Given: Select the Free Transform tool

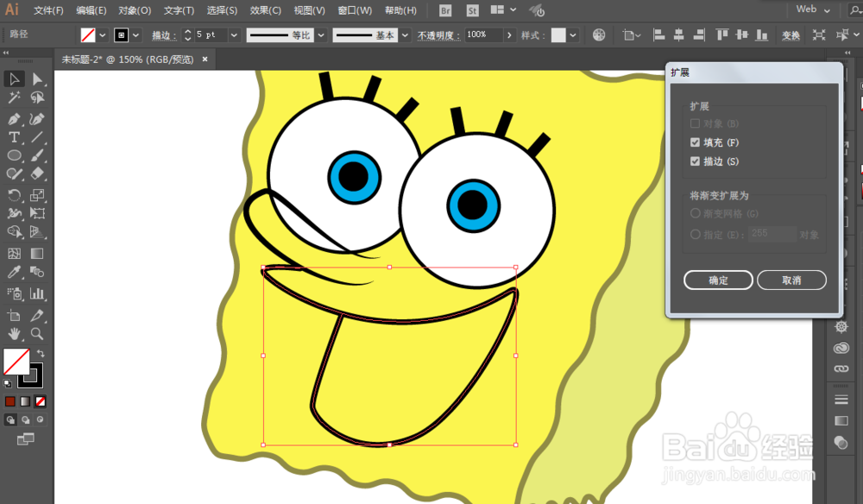Looking at the screenshot, I should pos(37,213).
